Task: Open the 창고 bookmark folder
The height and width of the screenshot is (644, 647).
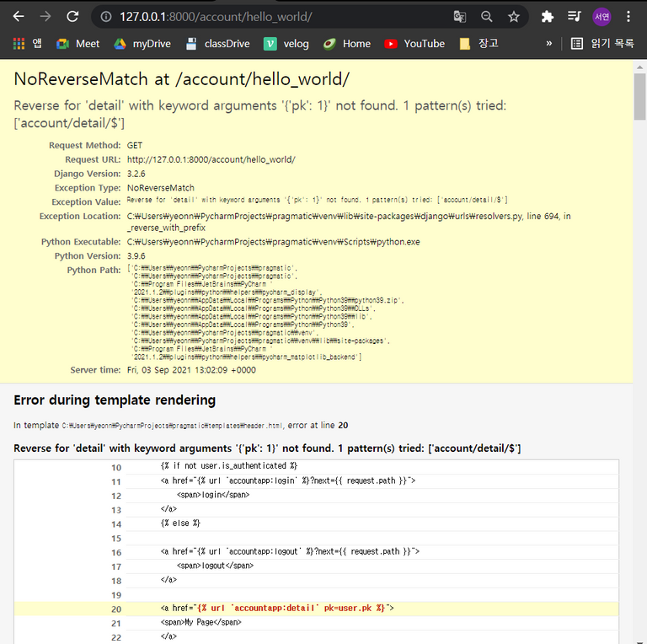Action: pyautogui.click(x=479, y=43)
